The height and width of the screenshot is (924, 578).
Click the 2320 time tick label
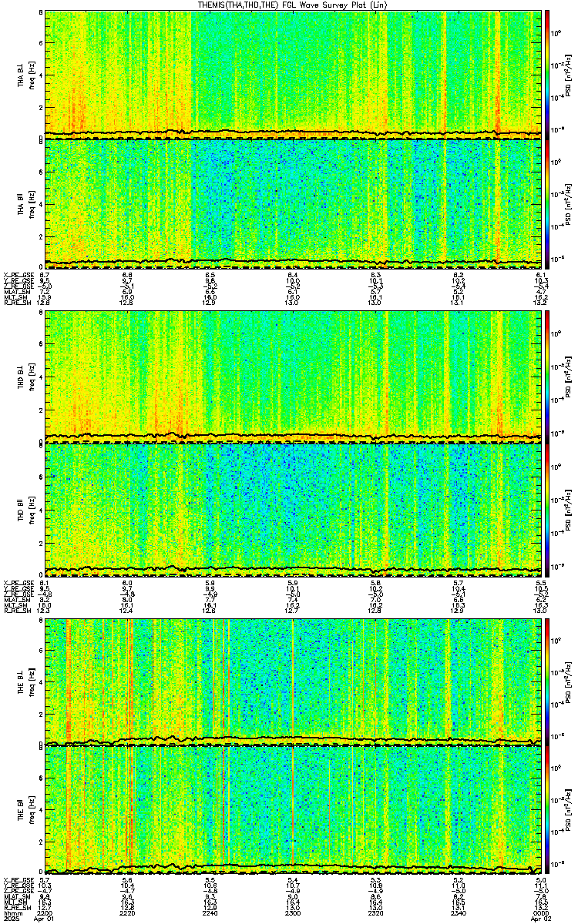(376, 913)
